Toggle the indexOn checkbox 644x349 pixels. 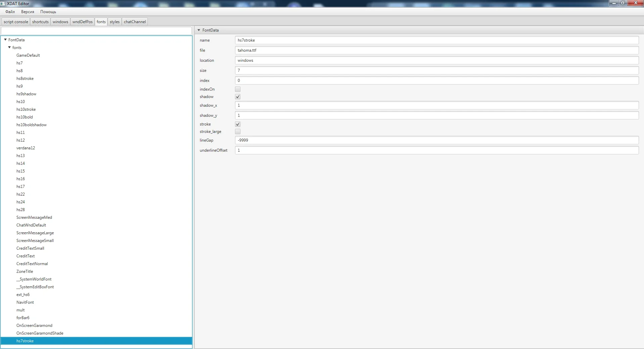[238, 89]
